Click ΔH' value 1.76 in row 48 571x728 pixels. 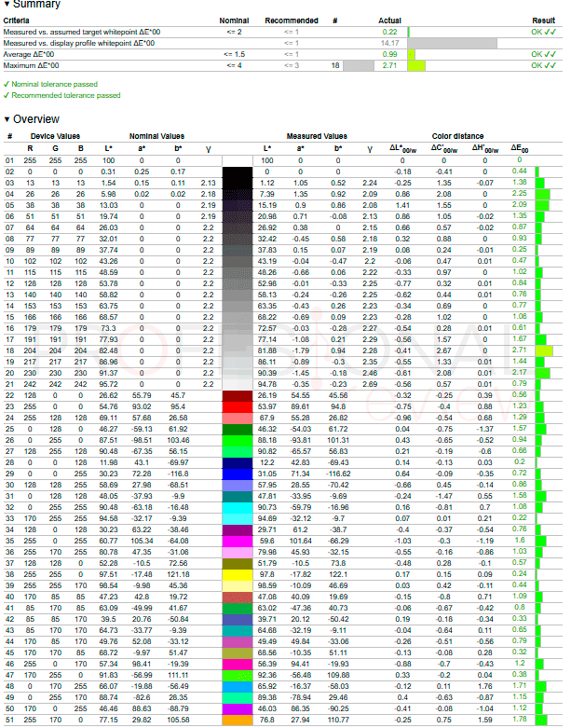[484, 686]
